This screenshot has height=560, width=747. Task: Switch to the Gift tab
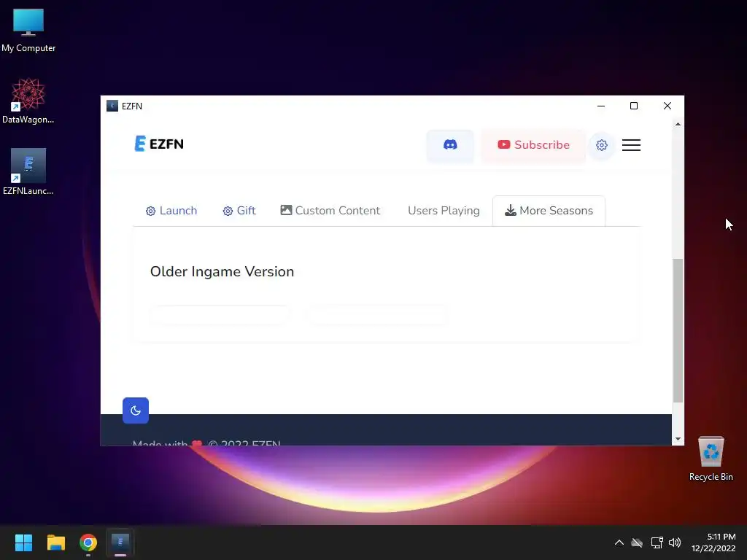point(239,211)
